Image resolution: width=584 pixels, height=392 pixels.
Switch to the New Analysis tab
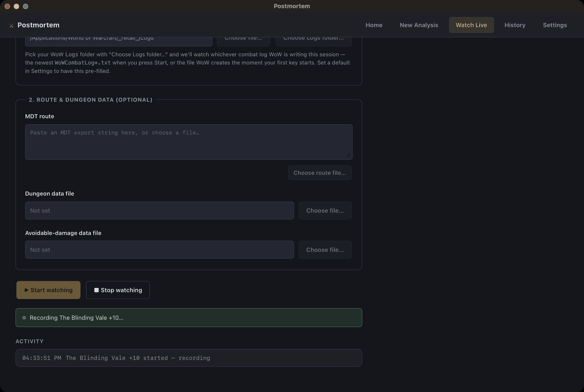(419, 25)
